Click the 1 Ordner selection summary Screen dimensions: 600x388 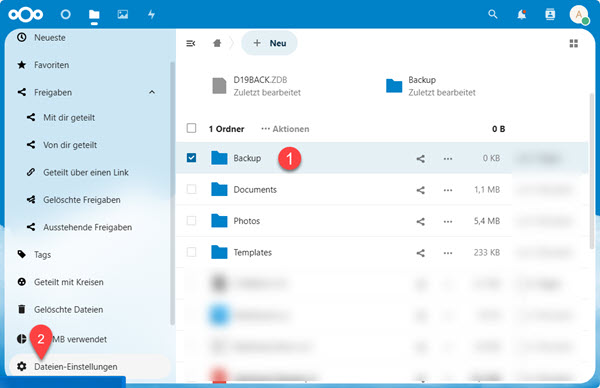click(x=226, y=129)
